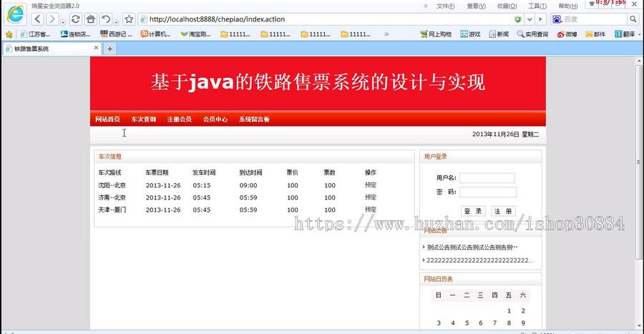Image resolution: width=644 pixels, height=334 pixels.
Task: Open the 帮助(H) menu
Action: click(568, 6)
